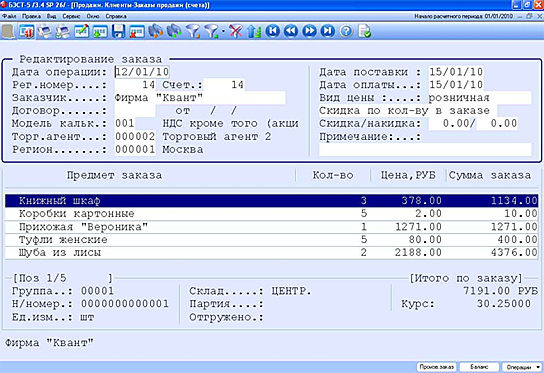
Task: Open the Правка menu
Action: 31,16
